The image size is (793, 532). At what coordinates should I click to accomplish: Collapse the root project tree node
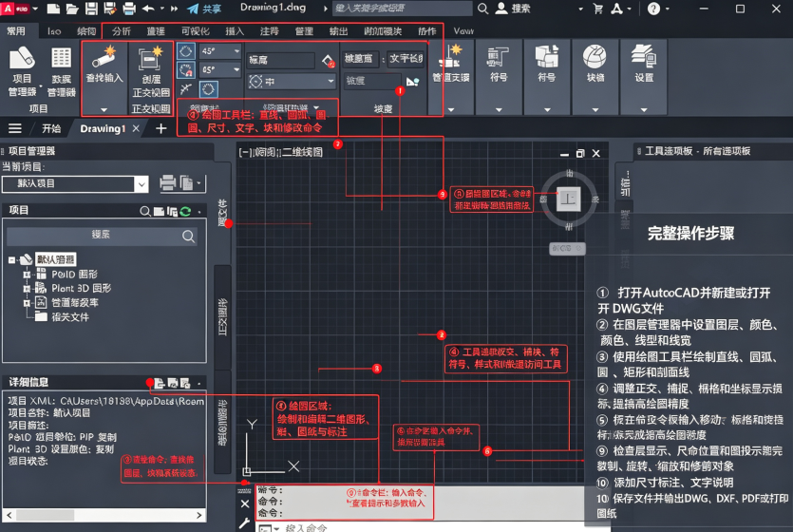point(11,260)
